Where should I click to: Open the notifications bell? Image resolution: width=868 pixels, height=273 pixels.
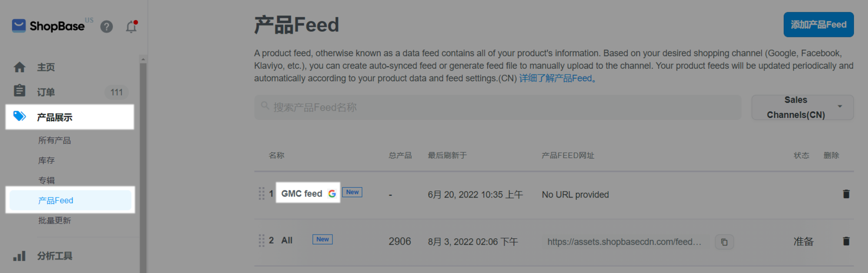(131, 27)
